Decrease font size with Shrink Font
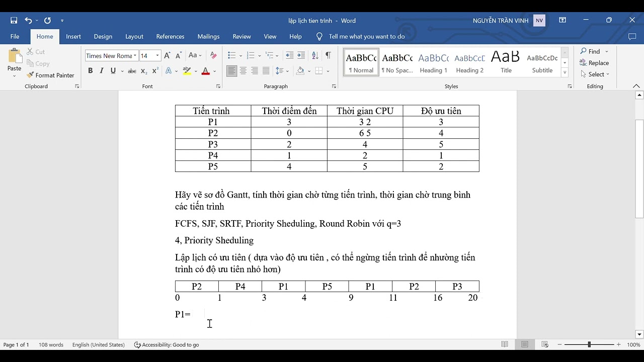 point(178,56)
